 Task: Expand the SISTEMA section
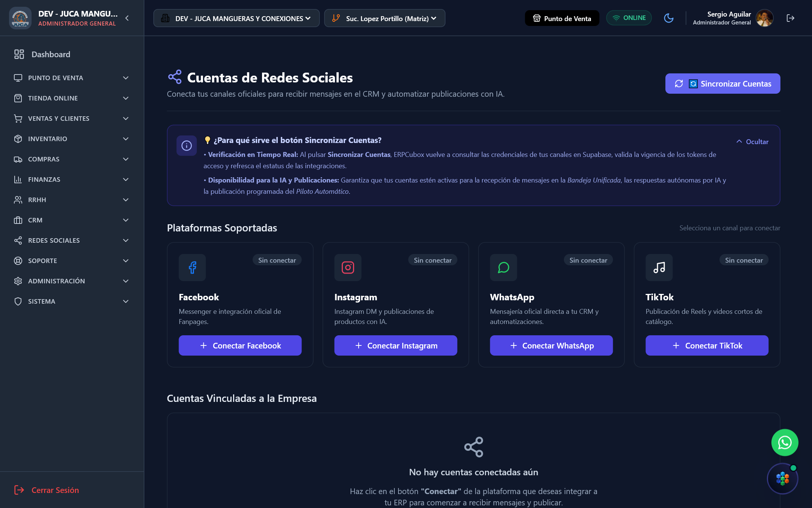tap(72, 301)
